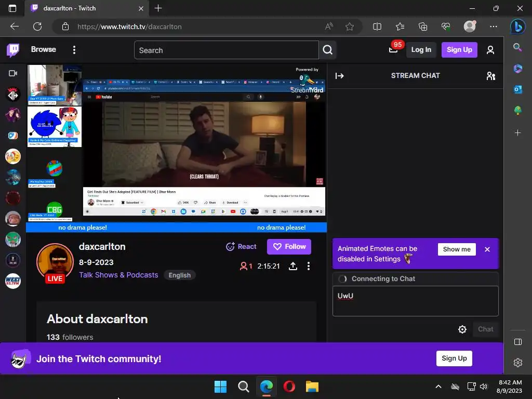Click the Read aloud icon in address bar

pos(329,26)
